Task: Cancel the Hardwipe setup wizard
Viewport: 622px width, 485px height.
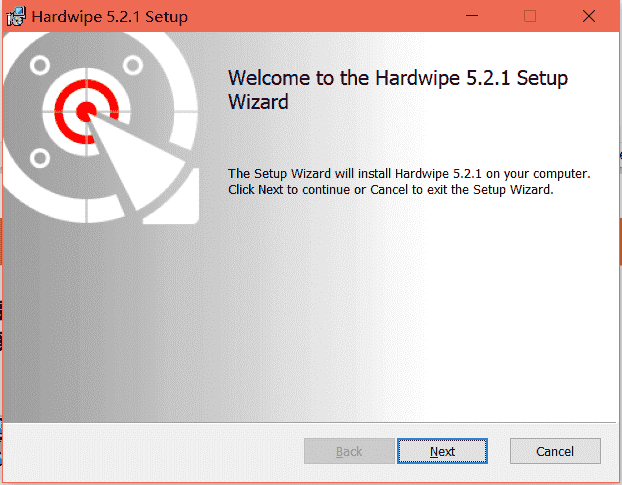Action: point(555,451)
